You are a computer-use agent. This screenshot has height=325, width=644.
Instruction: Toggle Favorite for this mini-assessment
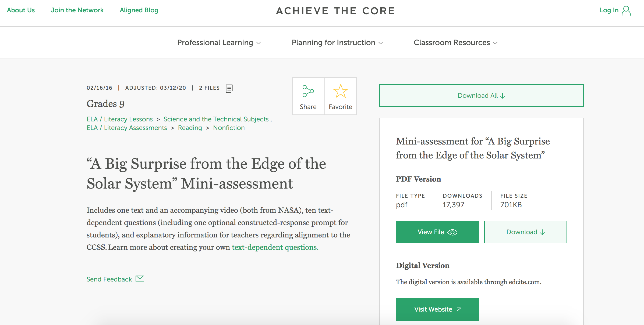(341, 97)
